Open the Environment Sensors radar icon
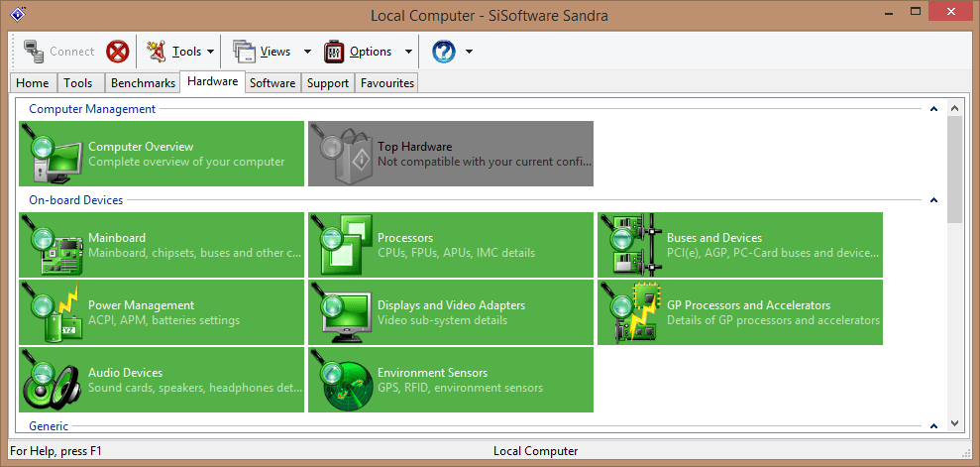Viewport: 980px width, 467px height. click(341, 380)
